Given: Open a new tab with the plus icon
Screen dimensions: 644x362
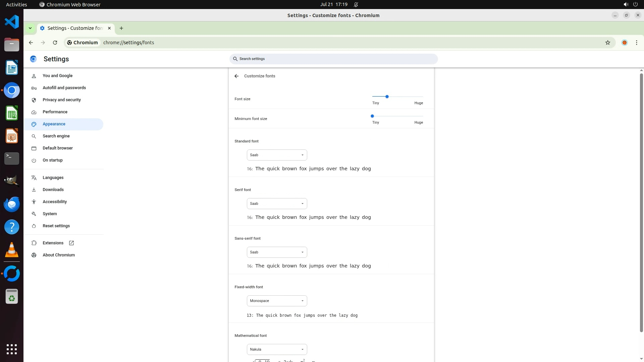Looking at the screenshot, I should click(x=121, y=28).
